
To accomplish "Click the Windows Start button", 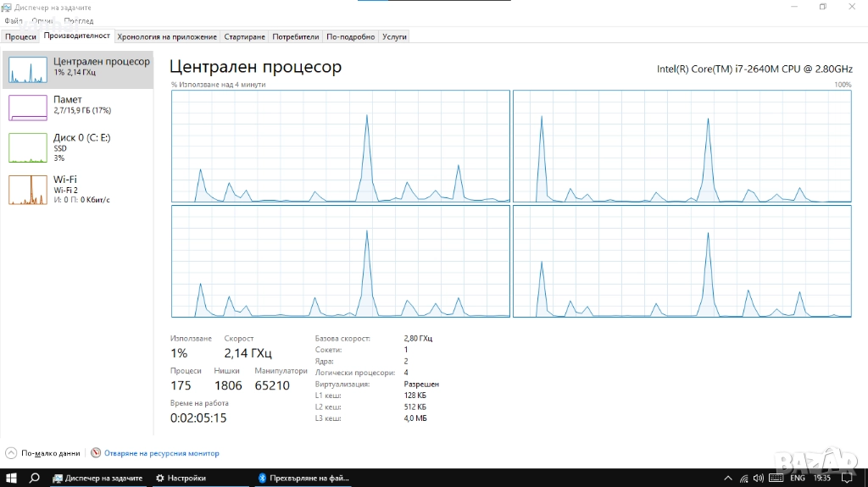I will pyautogui.click(x=12, y=478).
